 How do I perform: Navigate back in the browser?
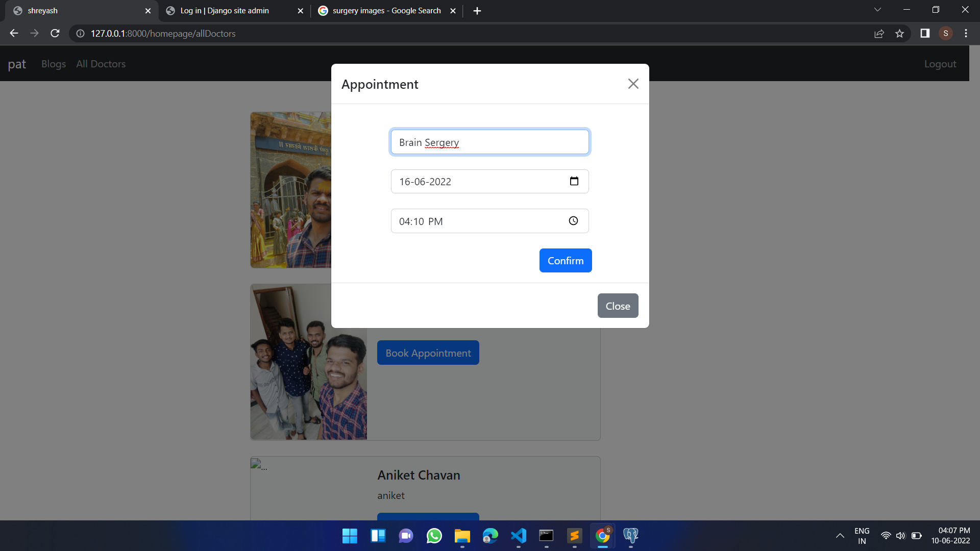click(13, 33)
